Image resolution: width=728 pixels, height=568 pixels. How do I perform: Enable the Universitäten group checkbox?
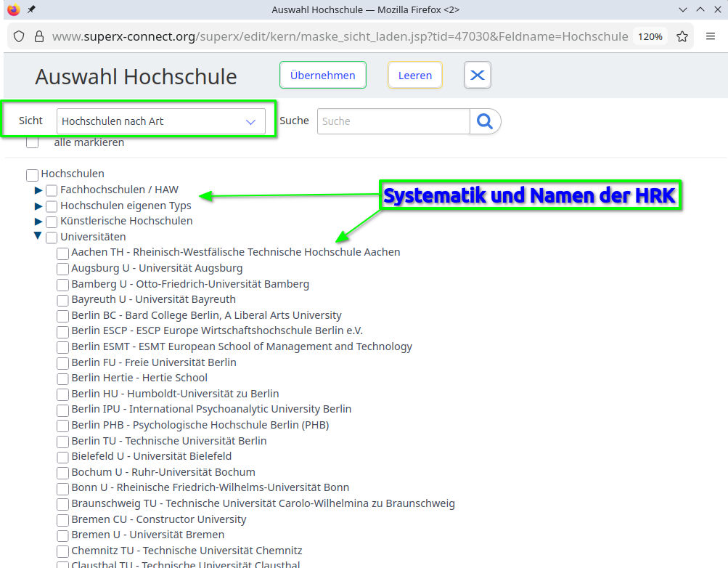pyautogui.click(x=52, y=238)
